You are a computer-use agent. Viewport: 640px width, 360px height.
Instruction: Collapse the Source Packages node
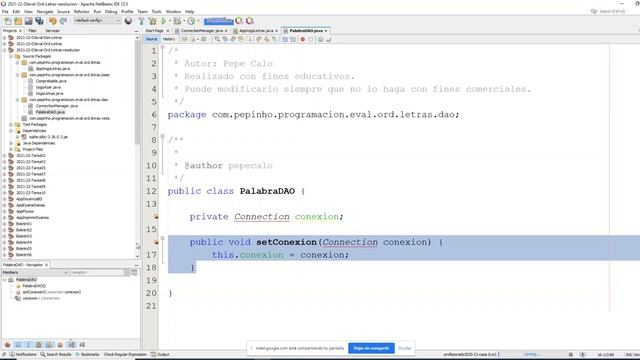click(x=11, y=56)
